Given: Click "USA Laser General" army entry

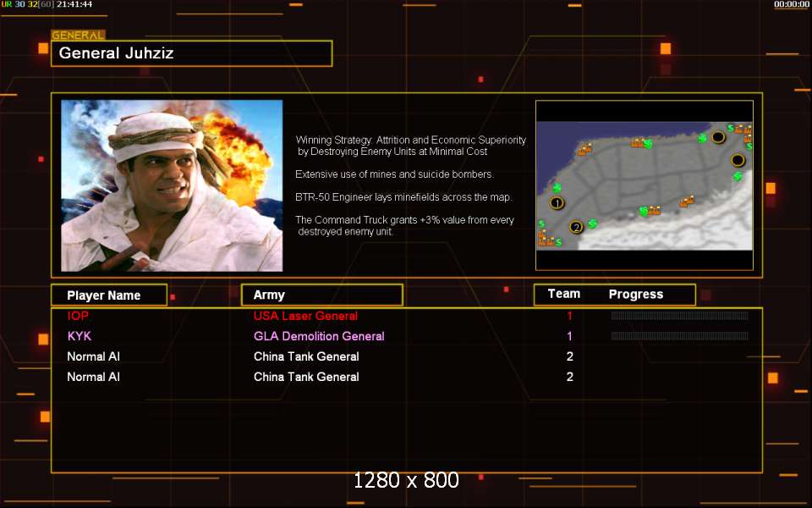Looking at the screenshot, I should pyautogui.click(x=305, y=316).
